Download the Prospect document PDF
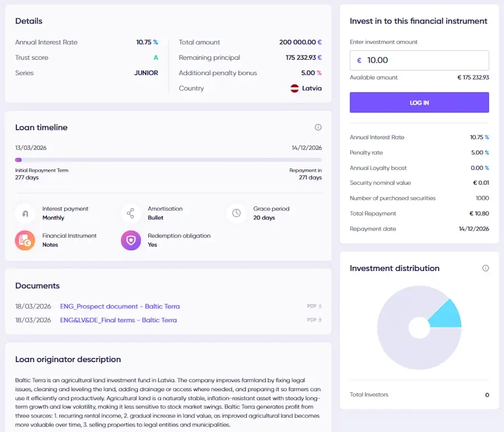Viewport: 504px width, 432px height. (314, 306)
